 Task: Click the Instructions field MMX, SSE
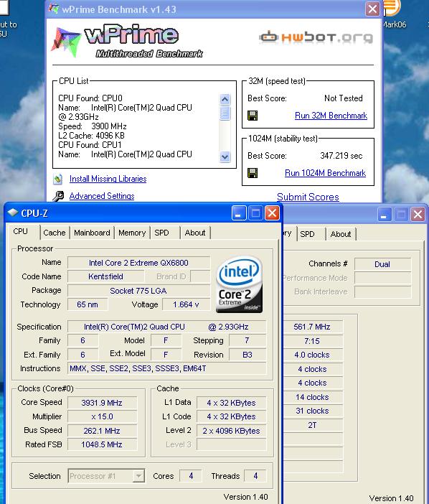click(x=167, y=368)
